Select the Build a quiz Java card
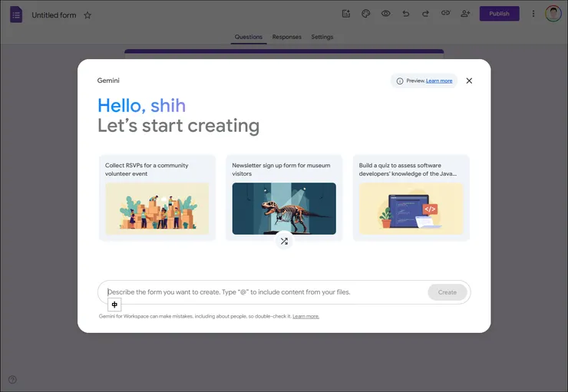Screen dimensions: 568x392 tap(411, 198)
